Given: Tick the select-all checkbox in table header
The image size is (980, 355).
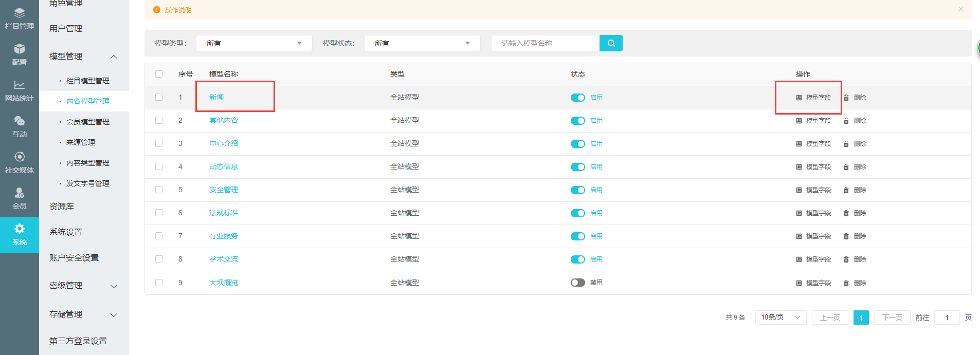Looking at the screenshot, I should coord(159,74).
